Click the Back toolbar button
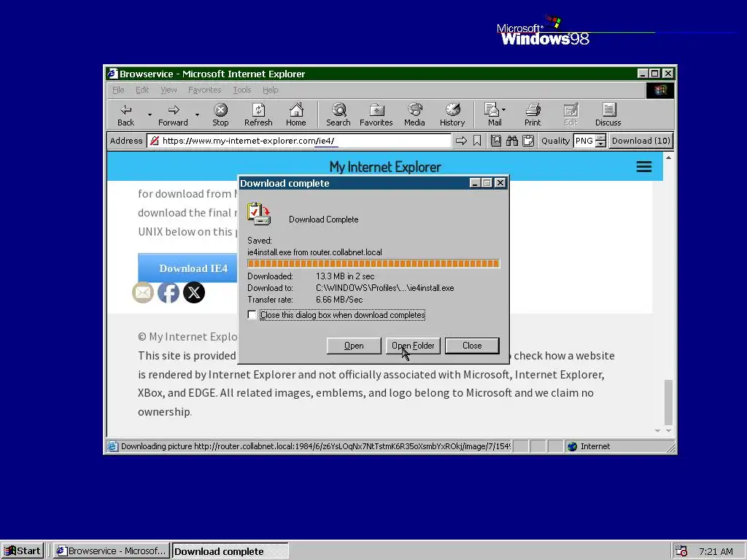The width and height of the screenshot is (747, 560). [x=125, y=114]
